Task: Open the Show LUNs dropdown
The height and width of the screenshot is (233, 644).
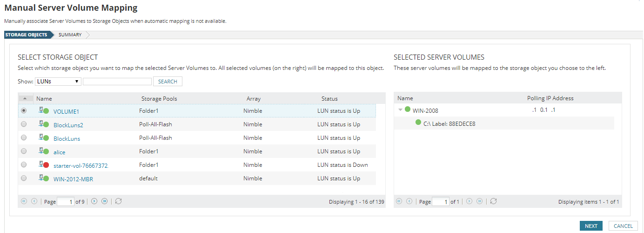Action: pos(58,82)
